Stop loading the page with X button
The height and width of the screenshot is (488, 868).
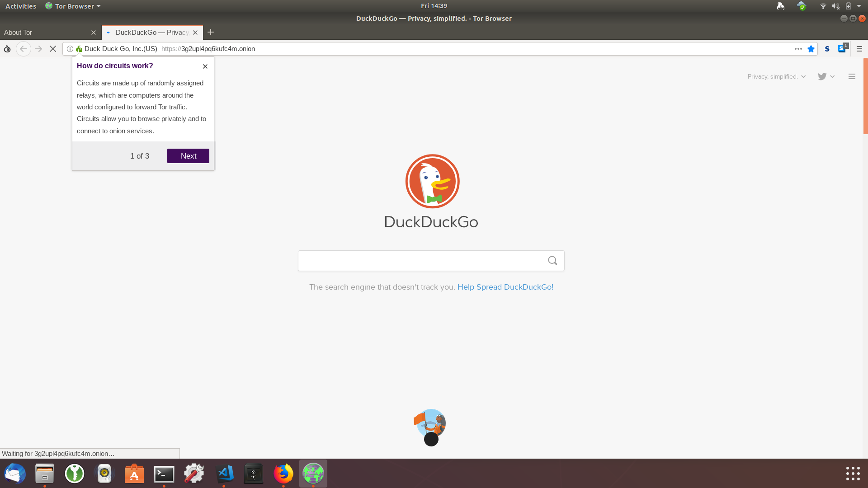pos(53,49)
